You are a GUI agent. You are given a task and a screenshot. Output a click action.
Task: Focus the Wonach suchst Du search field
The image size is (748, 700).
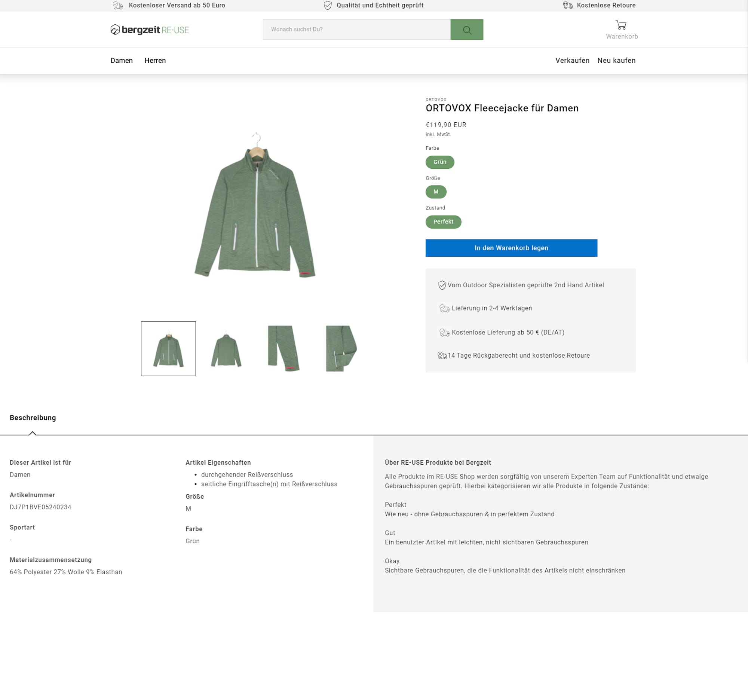point(356,29)
